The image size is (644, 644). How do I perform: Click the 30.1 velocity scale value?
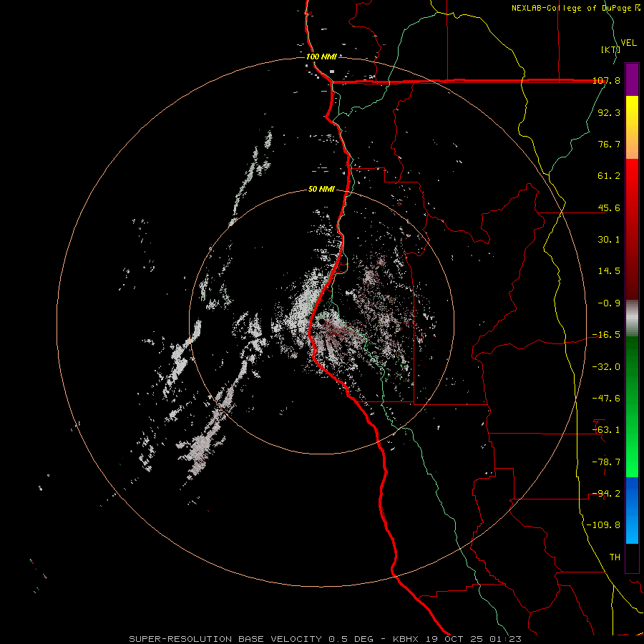point(609,240)
